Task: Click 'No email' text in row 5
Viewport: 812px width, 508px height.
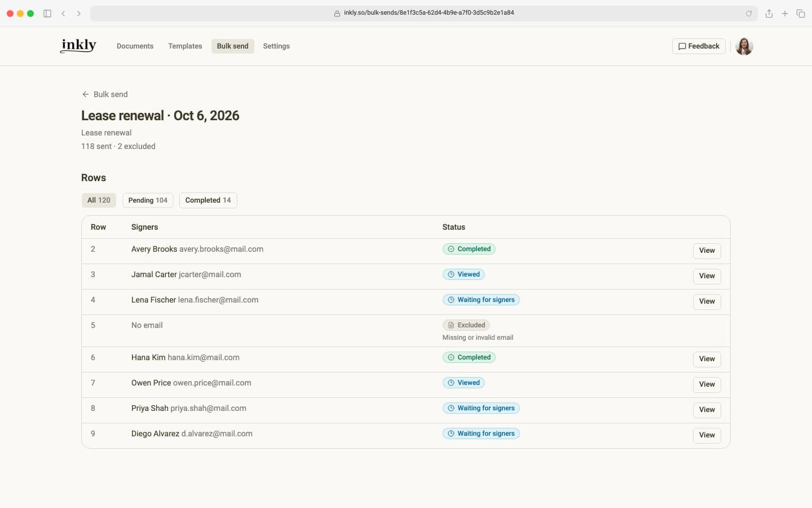Action: coord(147,325)
